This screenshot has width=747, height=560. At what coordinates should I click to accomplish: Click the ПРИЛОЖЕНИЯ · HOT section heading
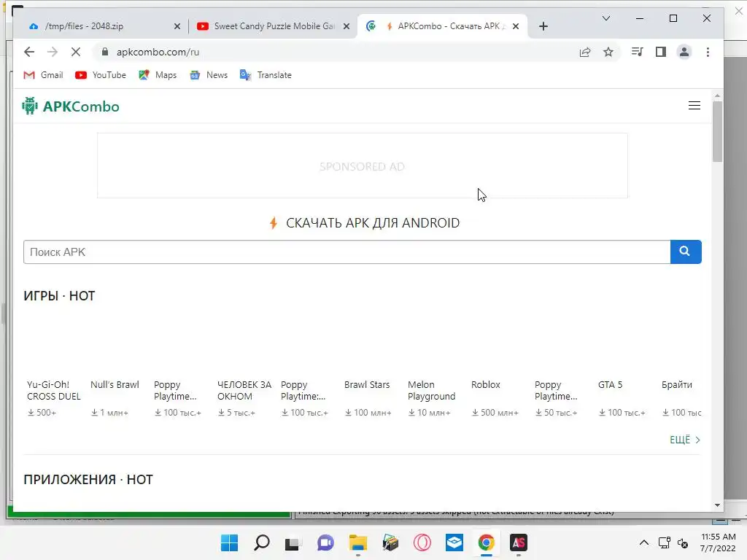pos(88,480)
